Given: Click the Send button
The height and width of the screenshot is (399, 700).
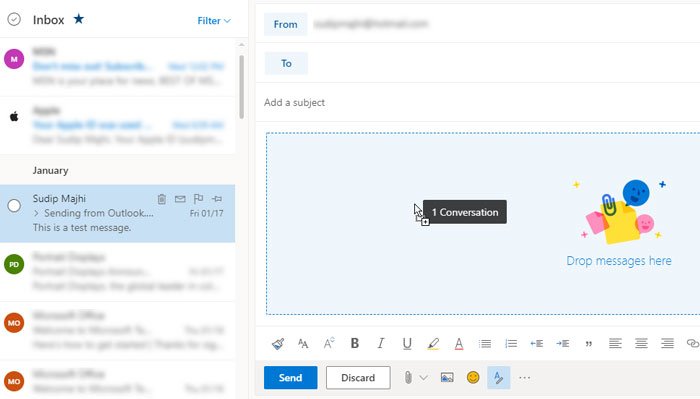Looking at the screenshot, I should point(291,378).
